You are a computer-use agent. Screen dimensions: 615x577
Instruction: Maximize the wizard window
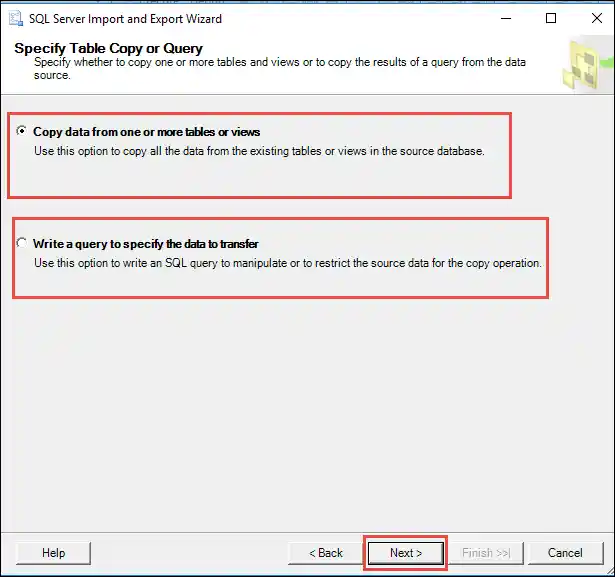551,18
